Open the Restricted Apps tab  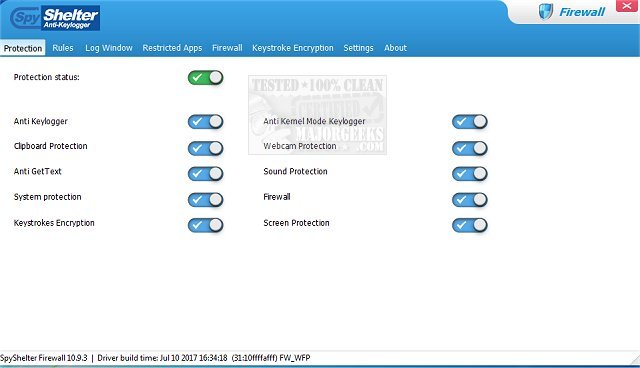172,48
